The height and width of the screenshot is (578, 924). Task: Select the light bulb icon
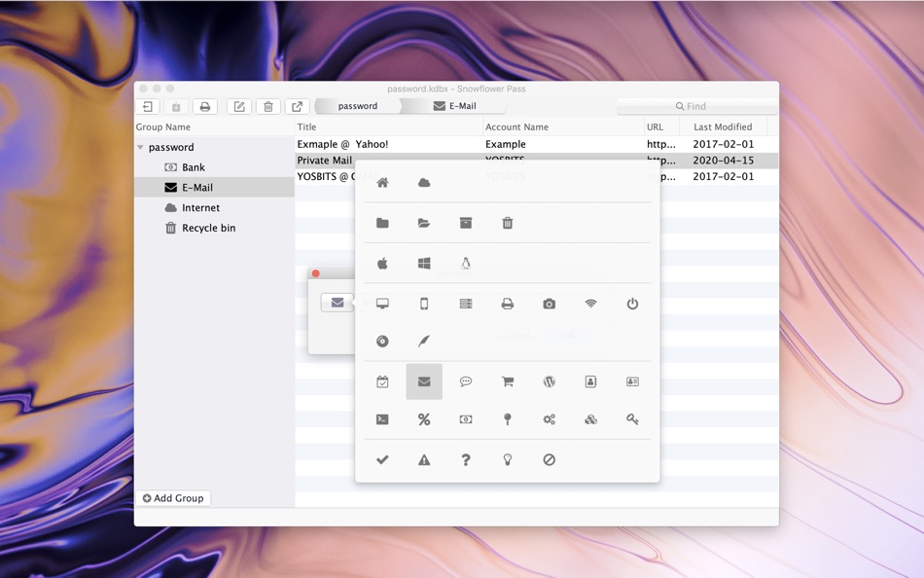coord(508,459)
